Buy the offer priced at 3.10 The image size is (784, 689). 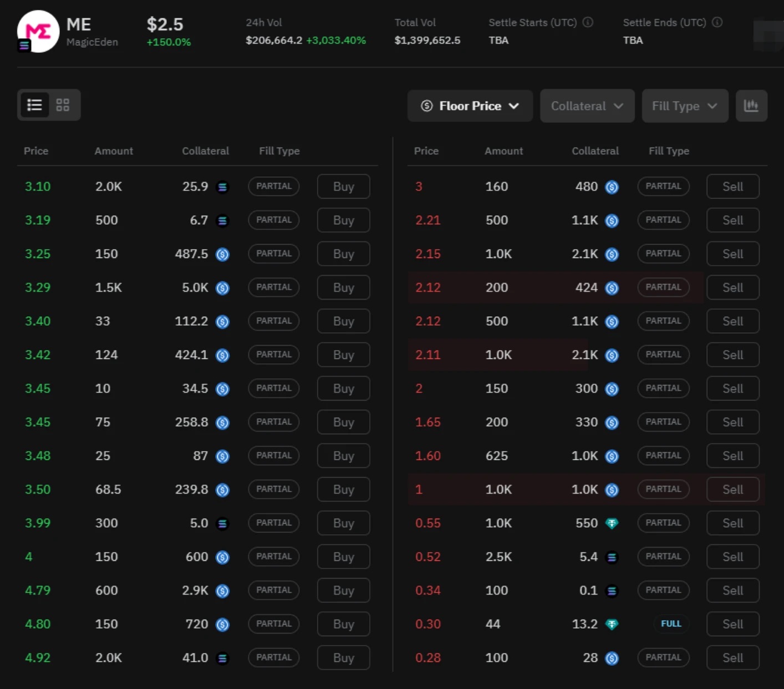pos(343,187)
